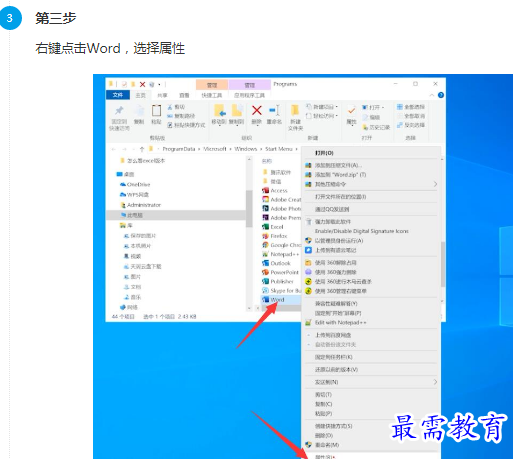Open the New item dropdown in ribbon
Viewport: 513px width, 459px height.
(322, 107)
